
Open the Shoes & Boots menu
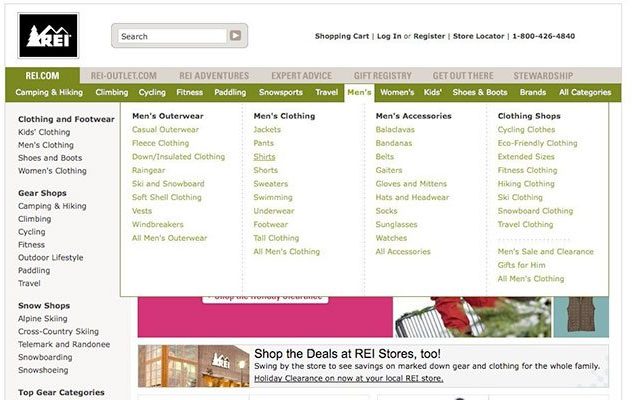[x=480, y=92]
